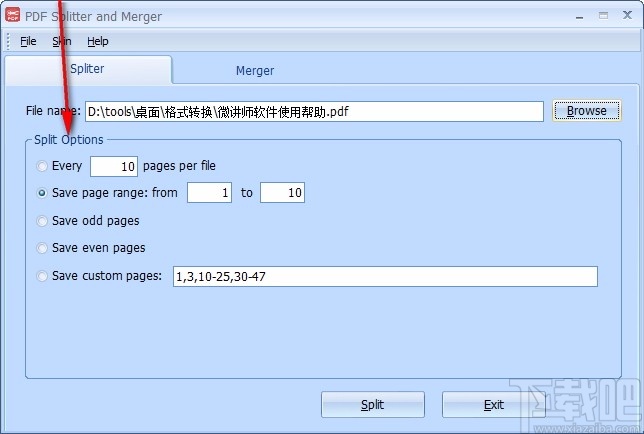The width and height of the screenshot is (644, 434).
Task: Click the 'Split Options' group label
Action: pyautogui.click(x=69, y=140)
